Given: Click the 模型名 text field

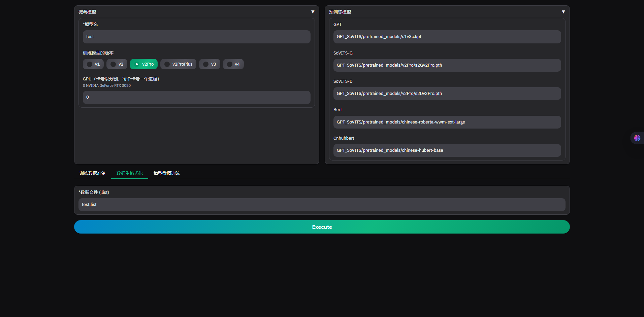Looking at the screenshot, I should point(196,37).
